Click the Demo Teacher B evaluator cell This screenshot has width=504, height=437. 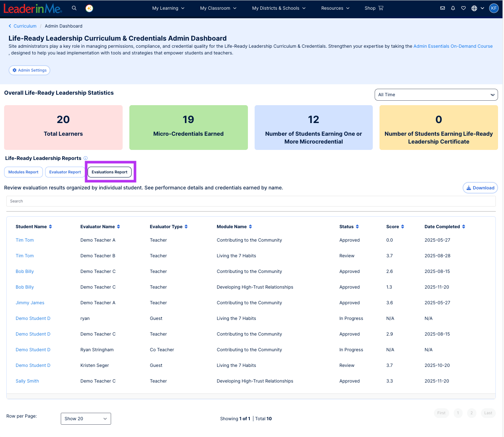[x=98, y=256]
